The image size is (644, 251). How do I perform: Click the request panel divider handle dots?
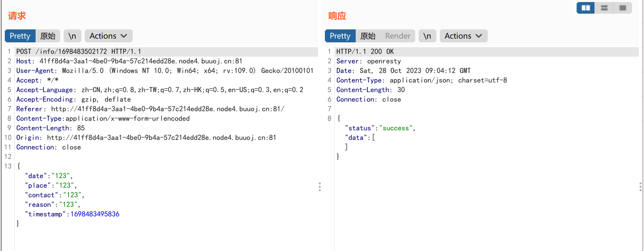tap(320, 187)
